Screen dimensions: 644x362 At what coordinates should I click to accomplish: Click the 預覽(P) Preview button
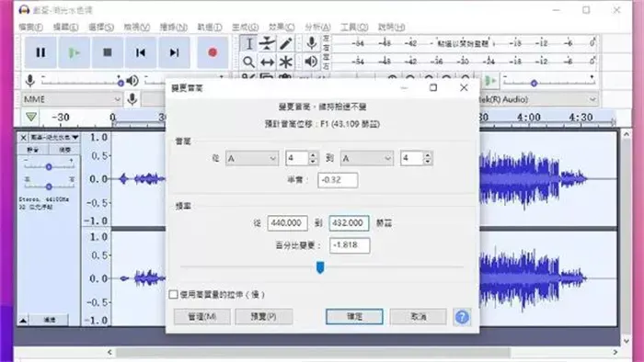[264, 316]
